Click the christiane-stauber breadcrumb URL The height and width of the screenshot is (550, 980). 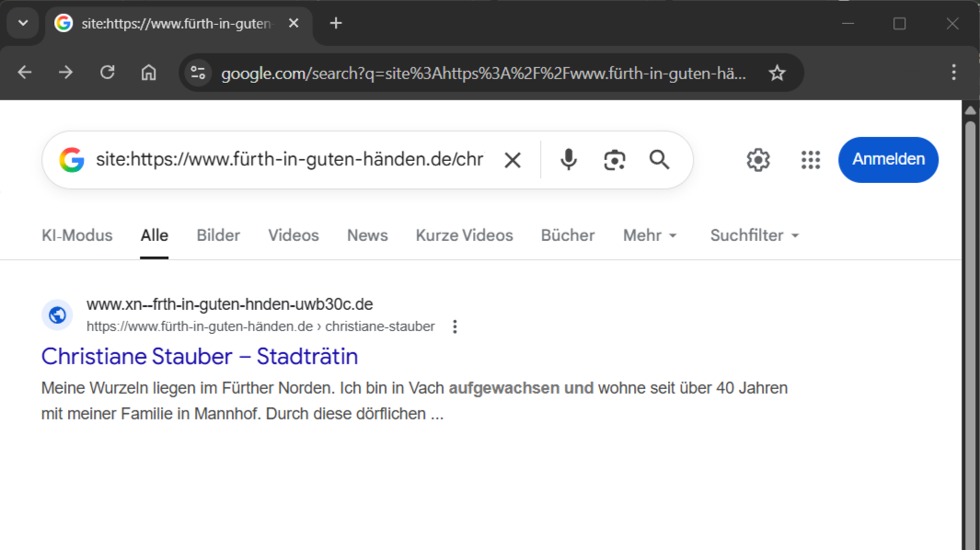click(380, 327)
